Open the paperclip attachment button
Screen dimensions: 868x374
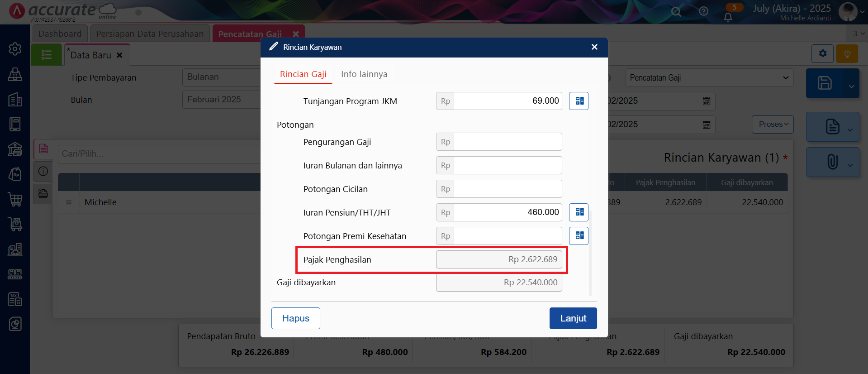pos(832,162)
